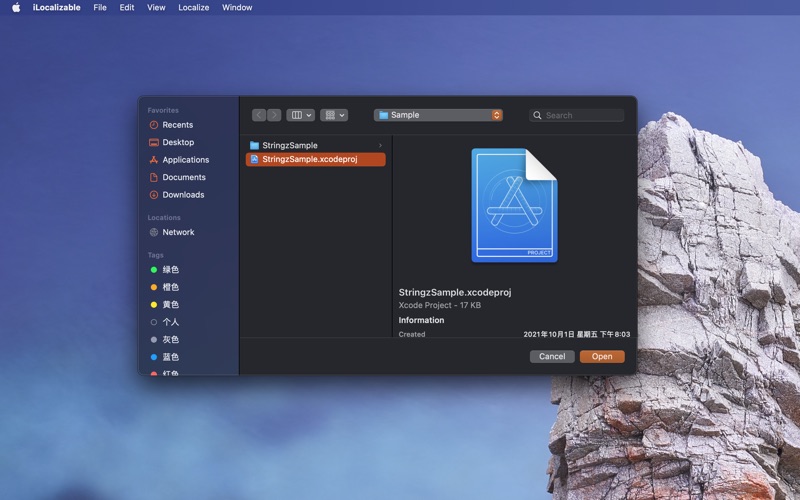Open the column view mode dropdown
This screenshot has height=500, width=800.
coord(301,115)
